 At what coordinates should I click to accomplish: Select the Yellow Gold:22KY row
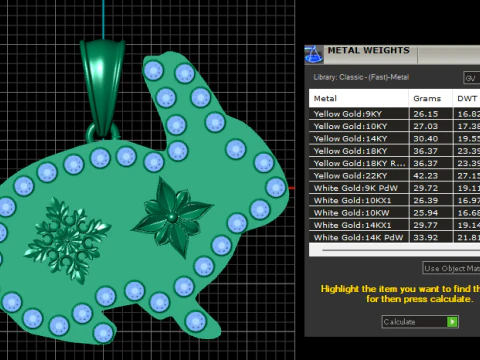pos(394,175)
